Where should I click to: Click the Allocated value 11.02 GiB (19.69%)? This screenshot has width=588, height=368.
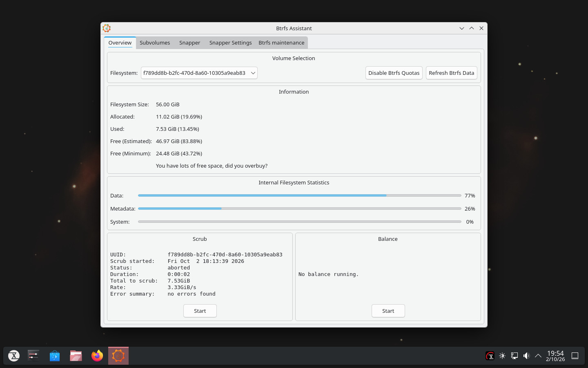(179, 117)
